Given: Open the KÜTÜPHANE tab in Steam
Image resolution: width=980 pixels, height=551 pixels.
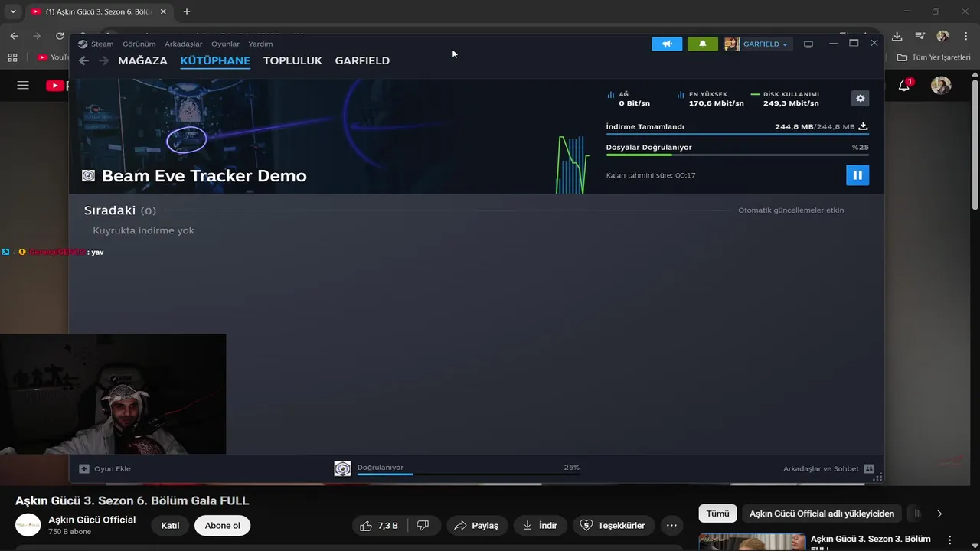Looking at the screenshot, I should pos(215,60).
